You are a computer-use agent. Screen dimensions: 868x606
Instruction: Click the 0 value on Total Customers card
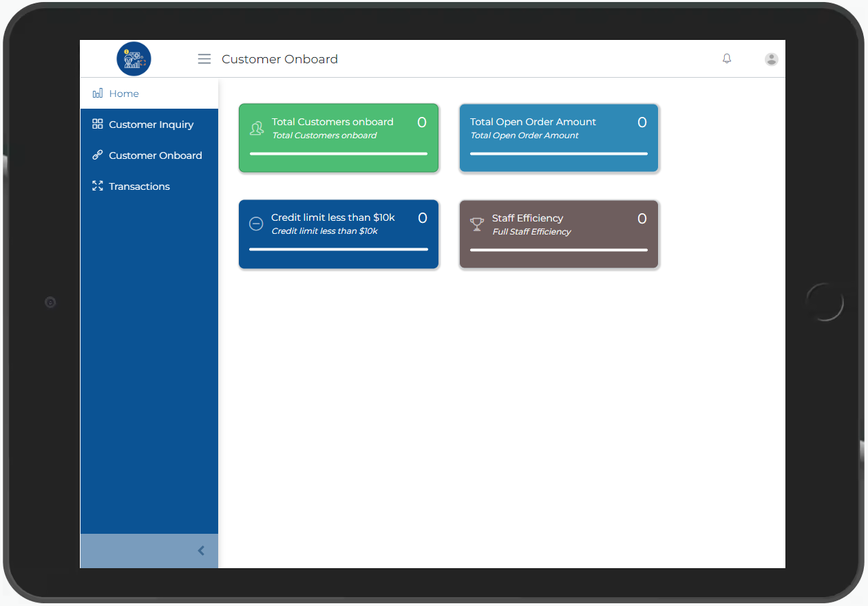(x=422, y=122)
